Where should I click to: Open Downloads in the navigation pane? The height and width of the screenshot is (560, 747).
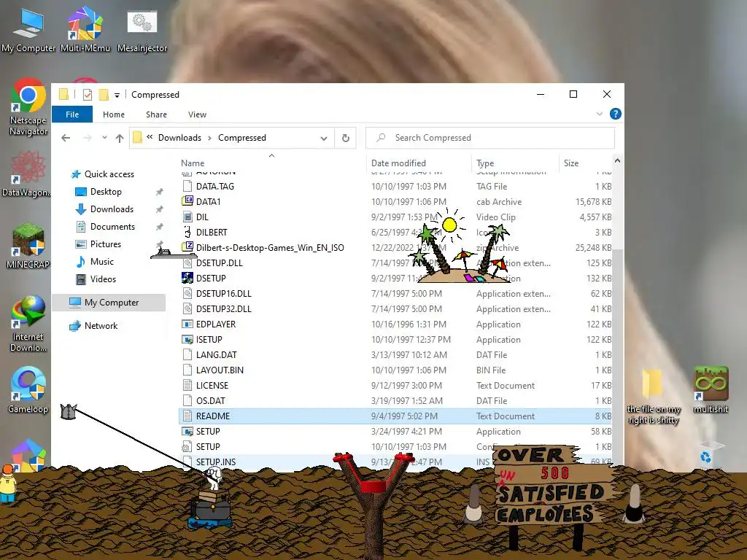(x=112, y=209)
